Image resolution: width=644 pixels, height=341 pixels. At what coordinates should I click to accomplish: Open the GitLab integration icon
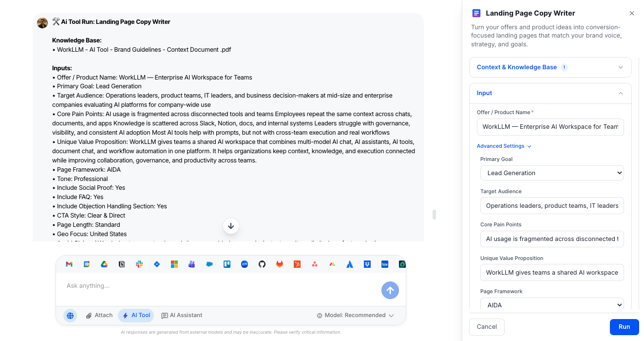pos(280,264)
